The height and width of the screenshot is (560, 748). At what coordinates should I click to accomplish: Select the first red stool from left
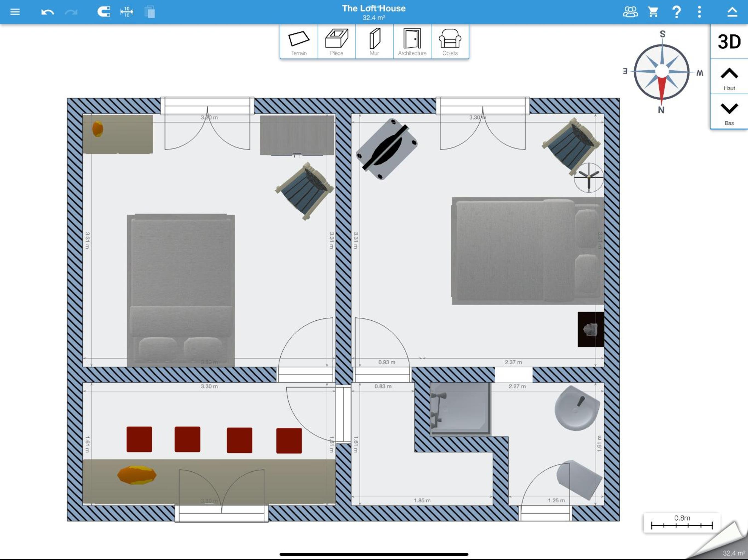pyautogui.click(x=139, y=439)
